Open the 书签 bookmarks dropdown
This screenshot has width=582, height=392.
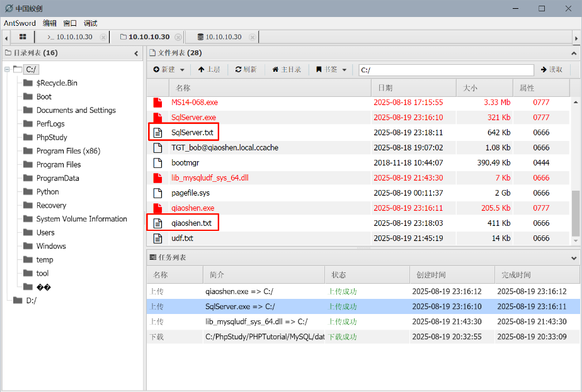[x=331, y=70]
